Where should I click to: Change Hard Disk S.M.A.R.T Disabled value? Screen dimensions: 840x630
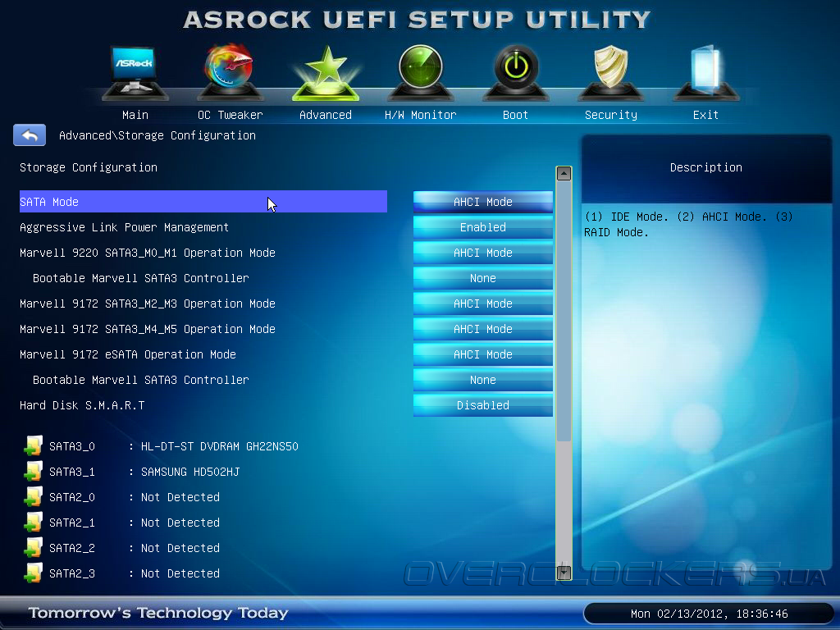tap(482, 405)
